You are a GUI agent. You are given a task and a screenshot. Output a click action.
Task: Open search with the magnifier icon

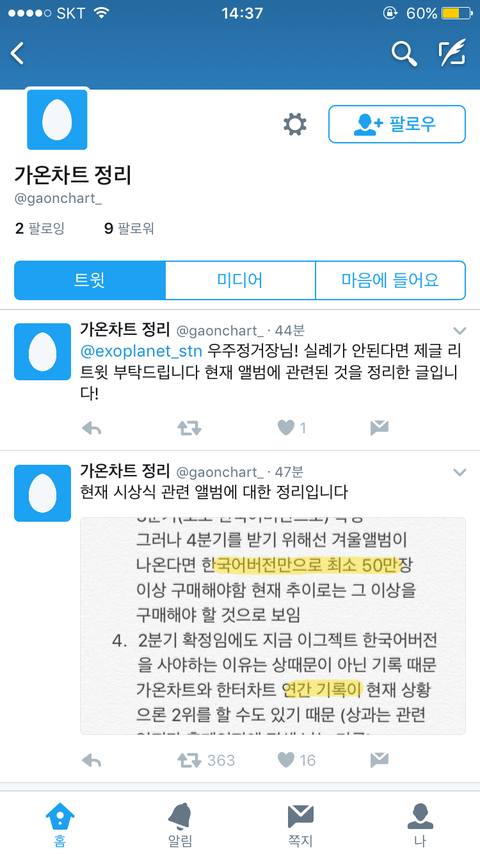point(404,53)
